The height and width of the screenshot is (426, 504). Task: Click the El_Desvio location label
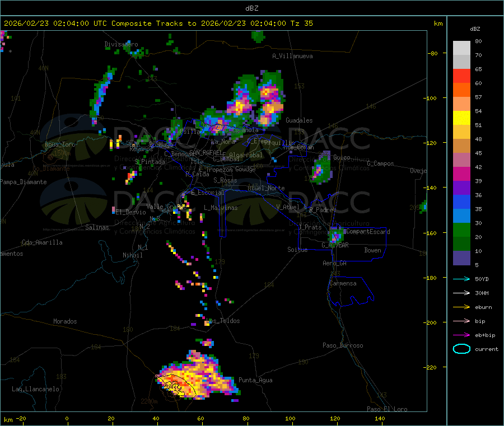click(130, 212)
